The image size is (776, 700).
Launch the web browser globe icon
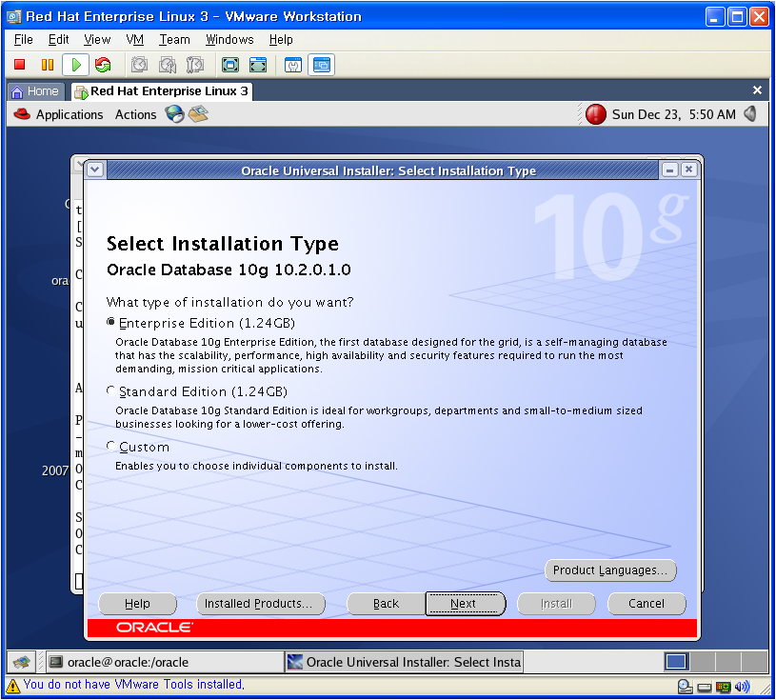click(174, 114)
